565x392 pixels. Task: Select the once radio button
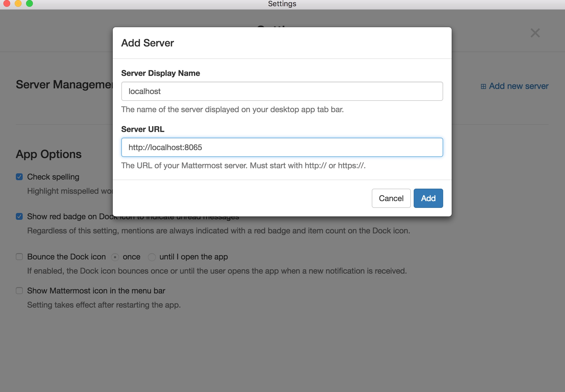115,257
